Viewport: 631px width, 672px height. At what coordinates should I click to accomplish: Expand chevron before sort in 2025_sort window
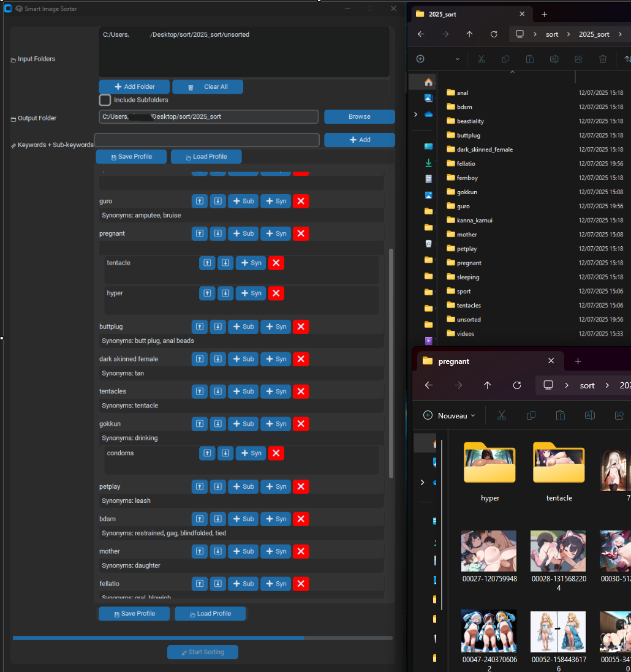535,34
